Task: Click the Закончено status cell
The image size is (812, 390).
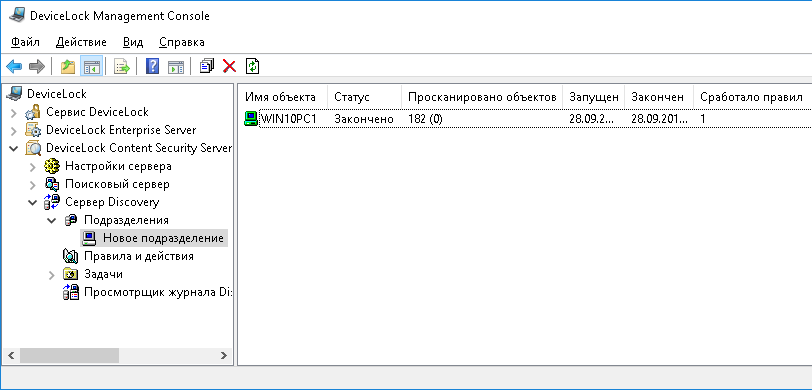Action: tap(364, 119)
